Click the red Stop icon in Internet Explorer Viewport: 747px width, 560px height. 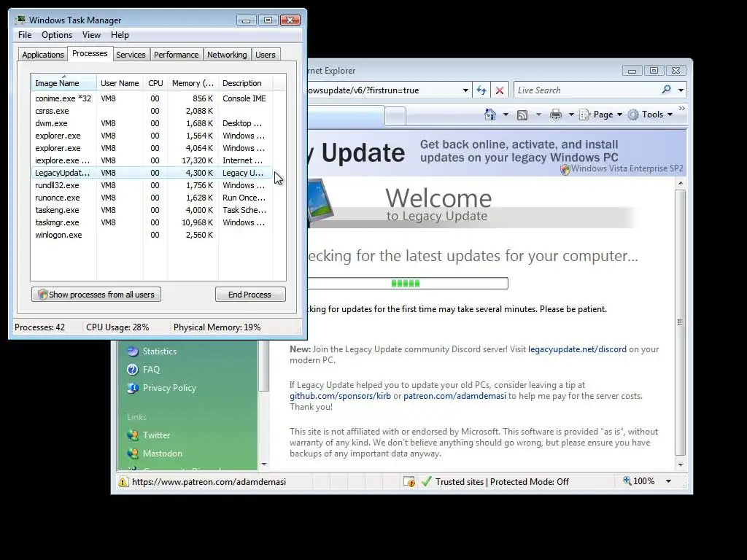coord(499,90)
